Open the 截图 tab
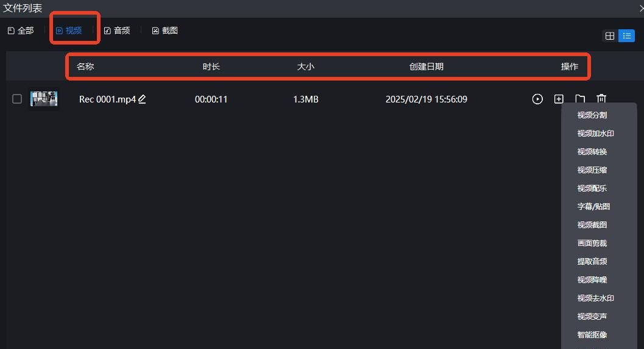Viewport: 644px width, 349px height. pos(165,31)
